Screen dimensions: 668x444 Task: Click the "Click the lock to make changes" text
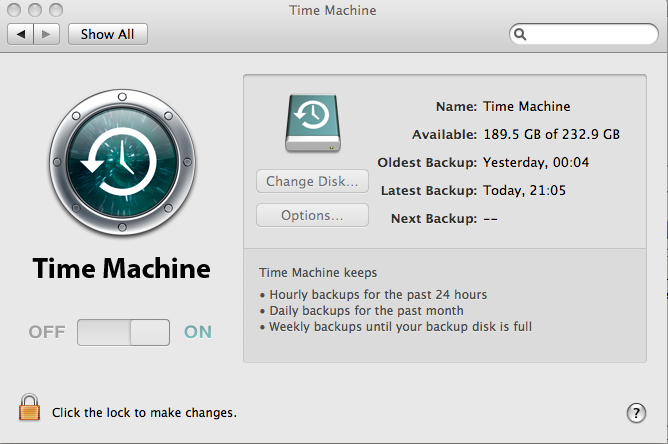point(144,412)
